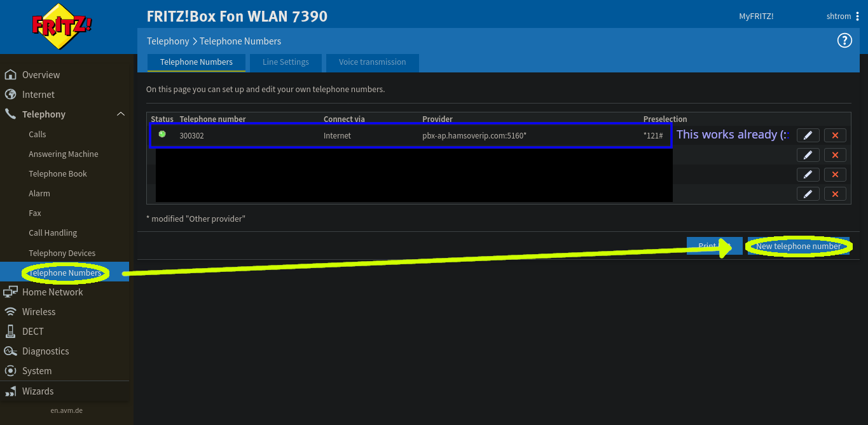Click red X delete in third row
Viewport: 868px width, 425px height.
click(835, 175)
